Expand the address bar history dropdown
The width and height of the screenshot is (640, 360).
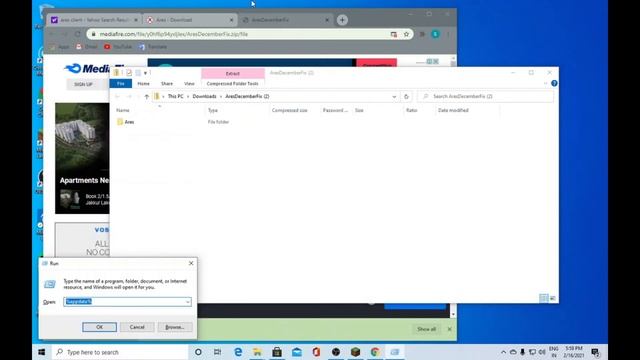(x=394, y=97)
